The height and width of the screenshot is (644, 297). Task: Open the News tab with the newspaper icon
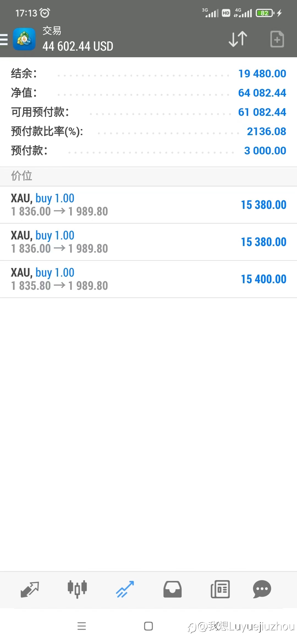click(220, 589)
